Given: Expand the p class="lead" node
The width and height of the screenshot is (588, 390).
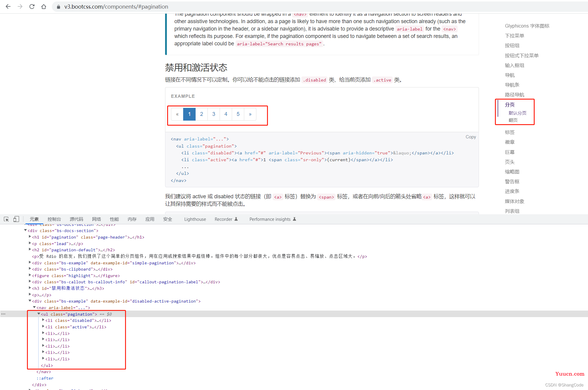Looking at the screenshot, I should click(30, 243).
